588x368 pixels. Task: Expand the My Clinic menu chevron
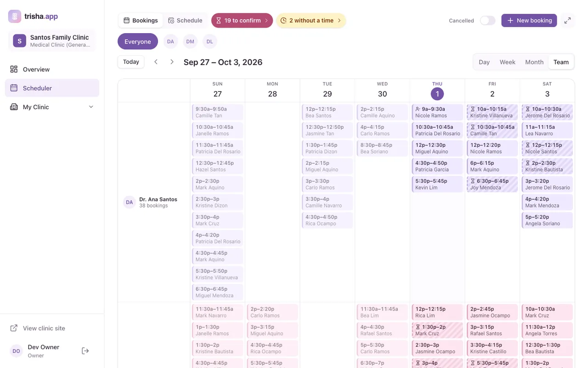pos(91,107)
